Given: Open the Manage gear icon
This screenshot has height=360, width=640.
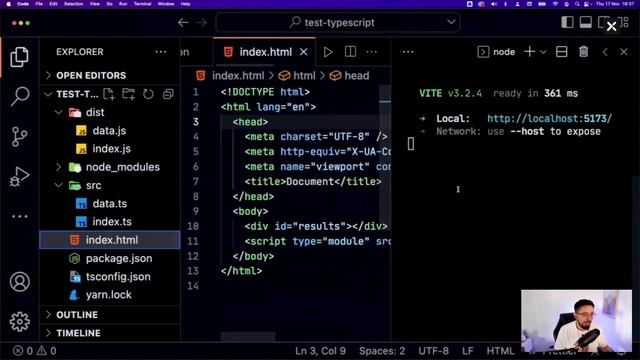Looking at the screenshot, I should tap(20, 322).
